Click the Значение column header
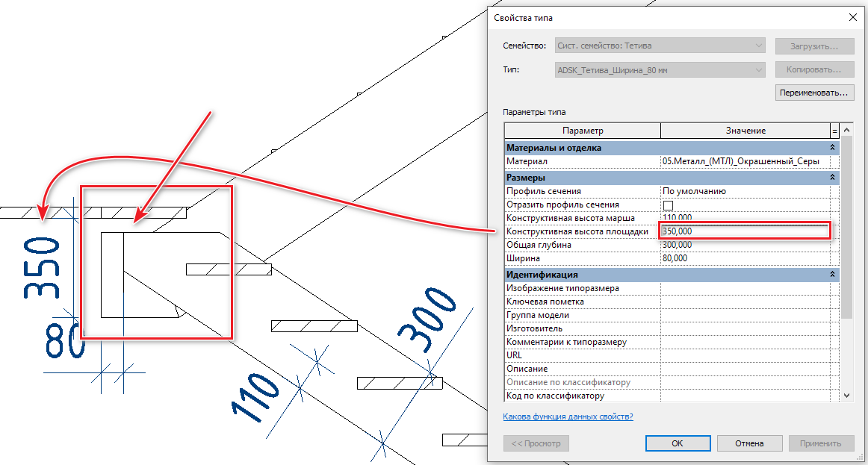The image size is (868, 465). [x=745, y=131]
